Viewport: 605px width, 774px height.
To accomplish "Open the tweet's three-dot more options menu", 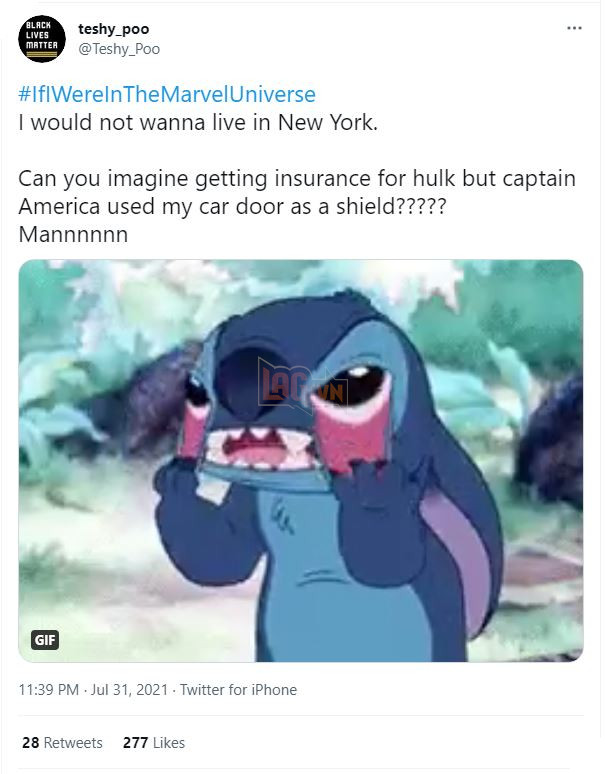I will pos(574,28).
